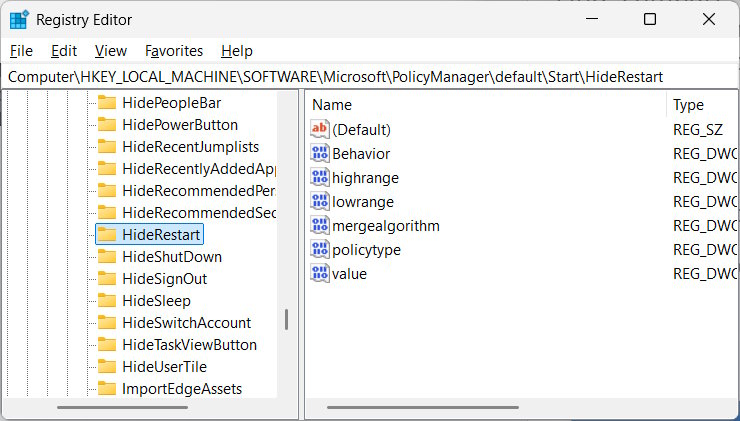Select the mergealgorithm value name
Image resolution: width=740 pixels, height=421 pixels.
tap(386, 226)
